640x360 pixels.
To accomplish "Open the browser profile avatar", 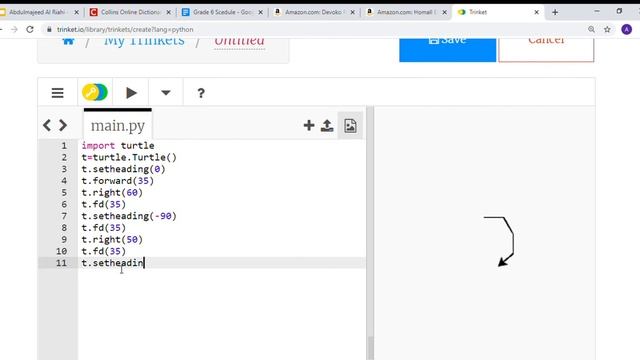I will click(x=627, y=29).
